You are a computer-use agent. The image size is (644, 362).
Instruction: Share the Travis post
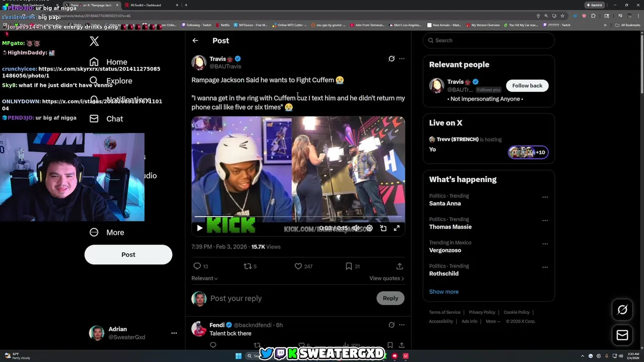(399, 266)
